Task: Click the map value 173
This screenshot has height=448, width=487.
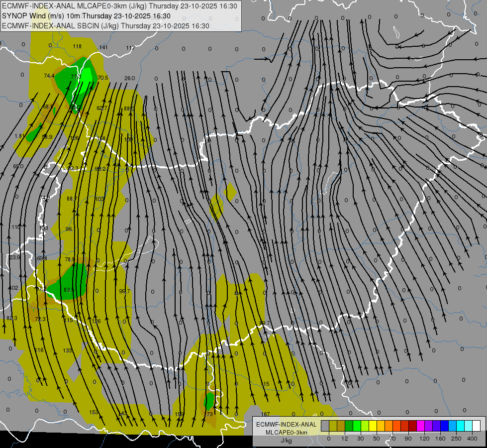Action: pyautogui.click(x=209, y=414)
